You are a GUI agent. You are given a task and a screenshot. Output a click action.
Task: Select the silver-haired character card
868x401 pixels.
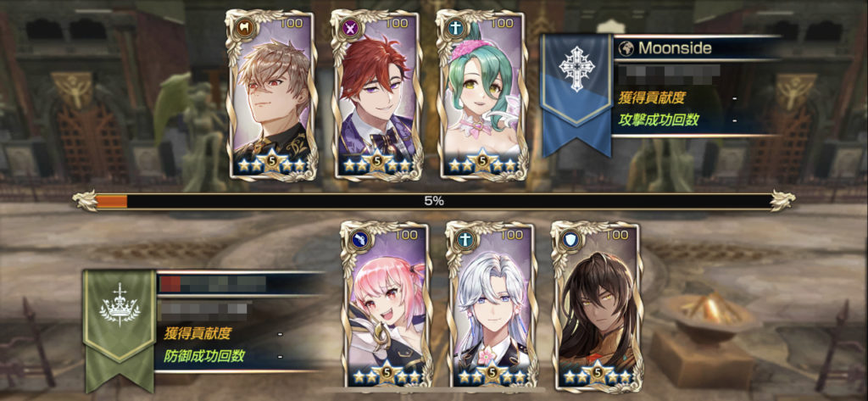click(x=492, y=306)
